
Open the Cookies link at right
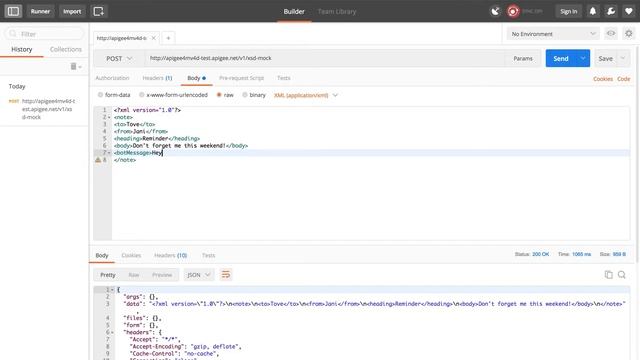click(603, 79)
